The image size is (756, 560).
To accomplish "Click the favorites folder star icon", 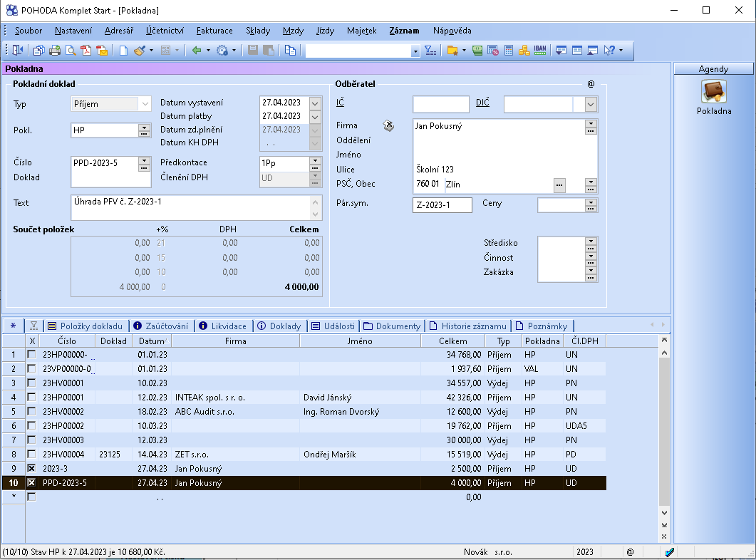I will [452, 50].
